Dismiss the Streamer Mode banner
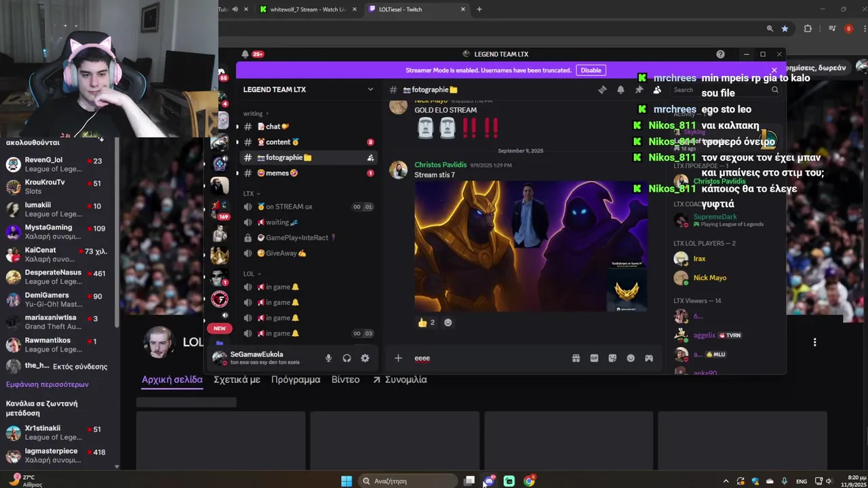Viewport: 868px width, 488px height. [774, 70]
